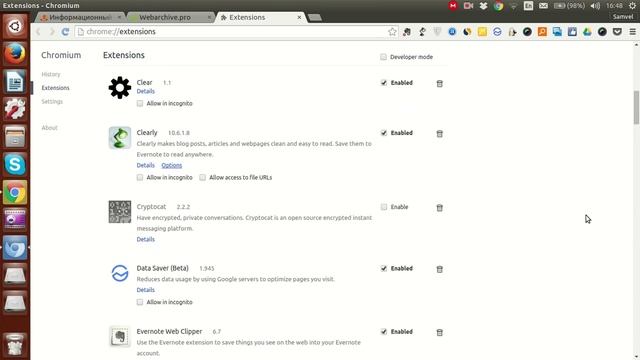
Task: Open the Trash from the launcher
Action: tap(15, 344)
